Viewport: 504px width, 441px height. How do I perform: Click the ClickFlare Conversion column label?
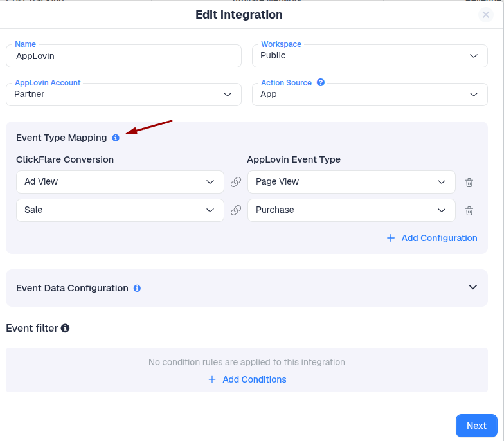[x=65, y=159]
